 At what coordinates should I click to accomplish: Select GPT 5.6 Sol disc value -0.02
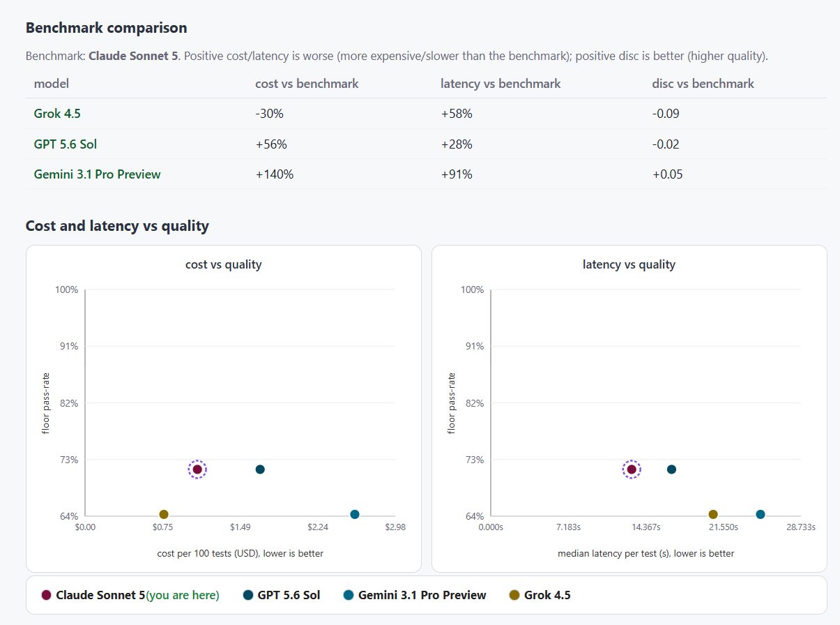666,144
